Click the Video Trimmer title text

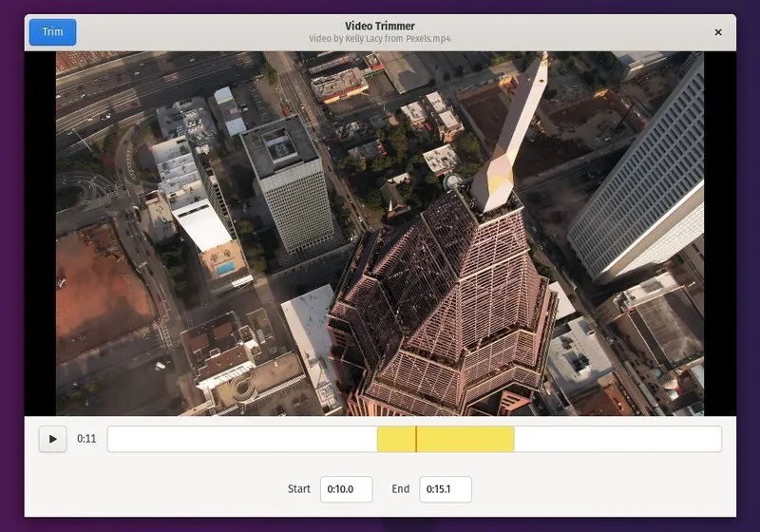(x=380, y=26)
